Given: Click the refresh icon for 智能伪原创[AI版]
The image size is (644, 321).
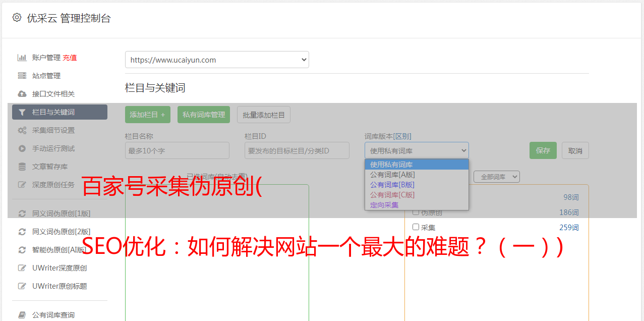Looking at the screenshot, I should coord(22,250).
